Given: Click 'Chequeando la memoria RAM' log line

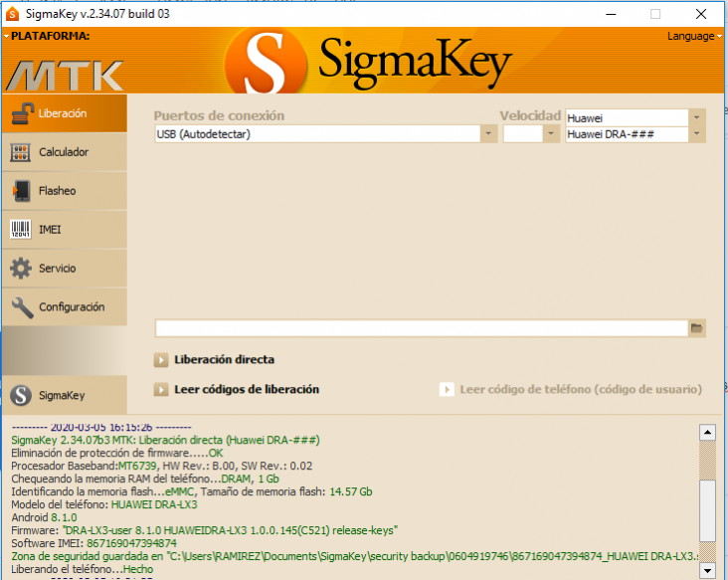Looking at the screenshot, I should click(145, 479).
